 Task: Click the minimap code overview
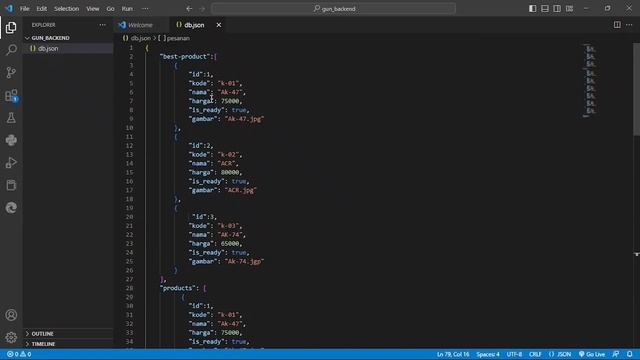(590, 80)
